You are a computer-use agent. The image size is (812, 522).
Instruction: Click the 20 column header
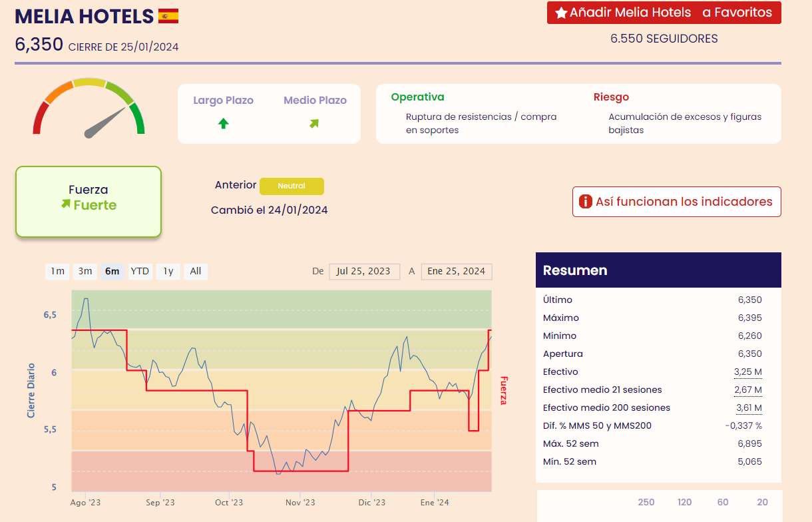762,502
